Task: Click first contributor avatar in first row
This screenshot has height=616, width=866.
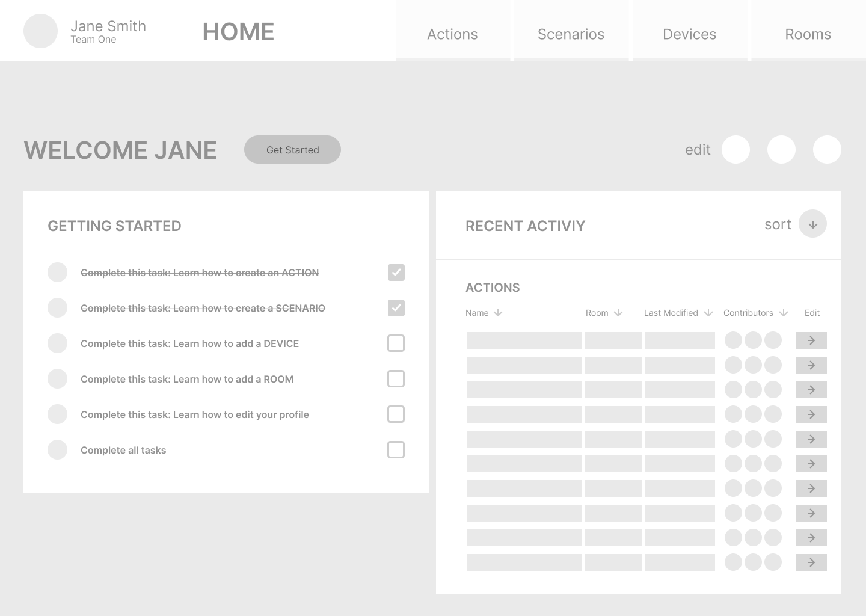Action: coord(733,340)
